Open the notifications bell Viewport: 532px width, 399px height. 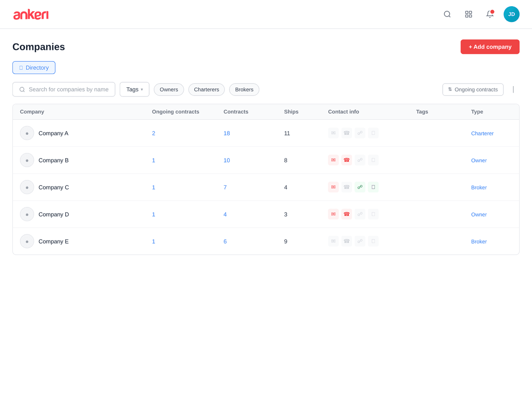[x=490, y=14]
